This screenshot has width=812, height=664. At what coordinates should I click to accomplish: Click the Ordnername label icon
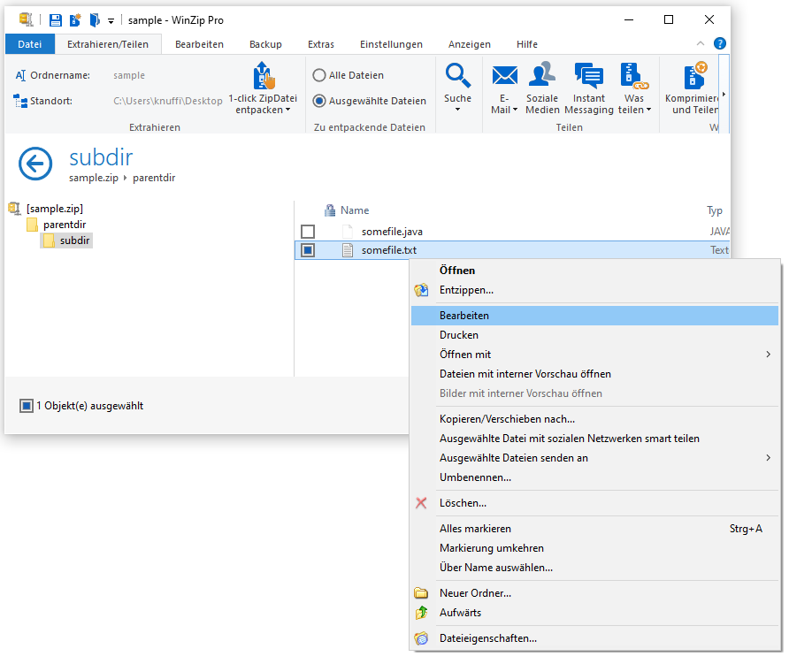pos(20,75)
